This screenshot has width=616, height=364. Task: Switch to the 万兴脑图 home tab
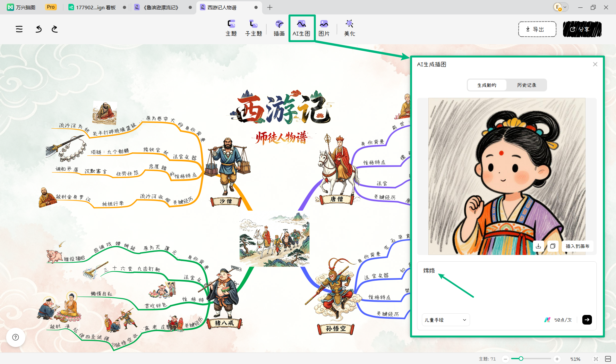coord(21,7)
